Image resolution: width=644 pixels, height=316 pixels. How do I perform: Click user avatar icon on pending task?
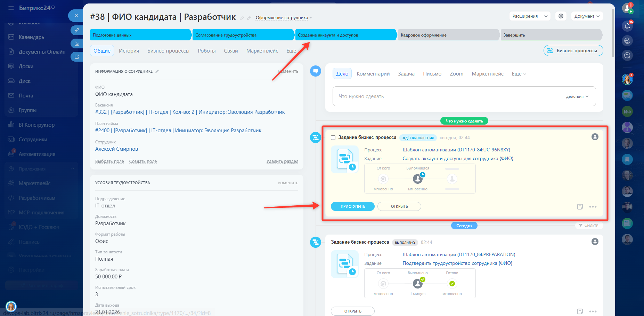coord(595,137)
